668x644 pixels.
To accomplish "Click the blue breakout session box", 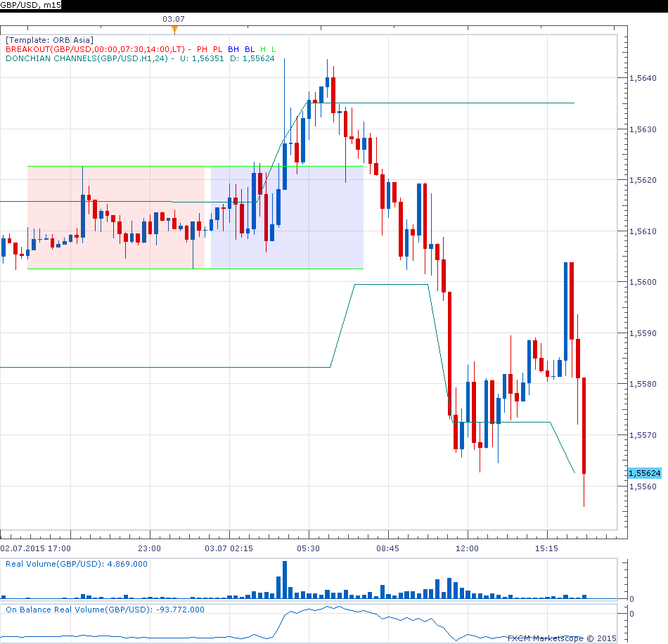I will coord(287,218).
